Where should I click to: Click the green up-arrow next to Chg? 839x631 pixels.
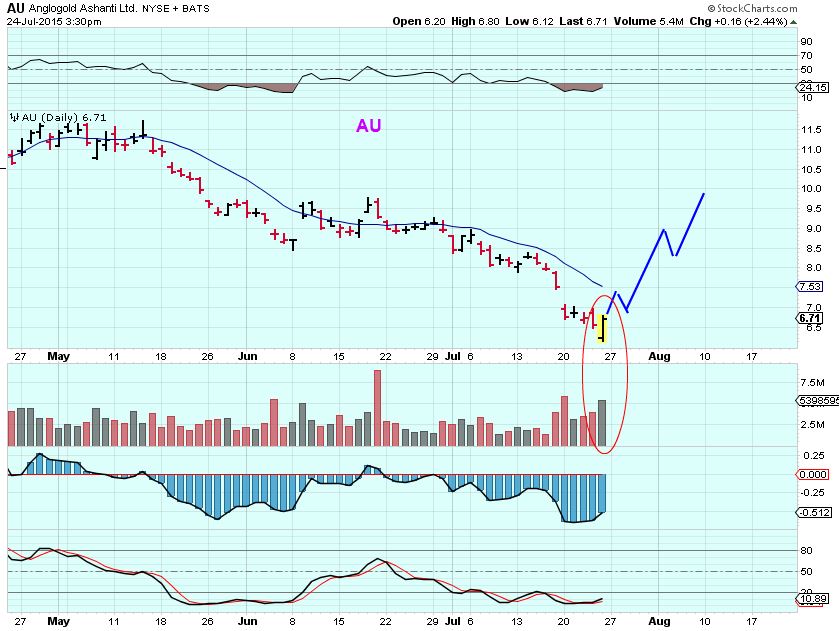click(794, 22)
